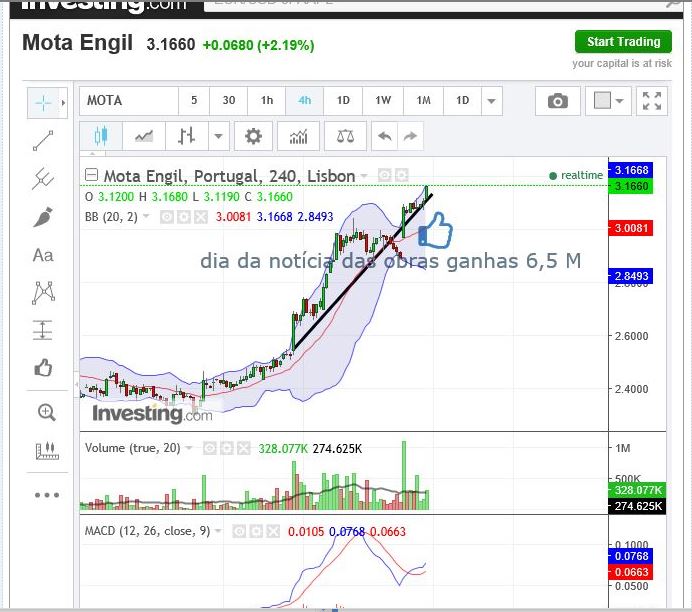Viewport: 692px width, 612px height.
Task: Expand the cursor tool flyout arrow
Action: [x=64, y=103]
